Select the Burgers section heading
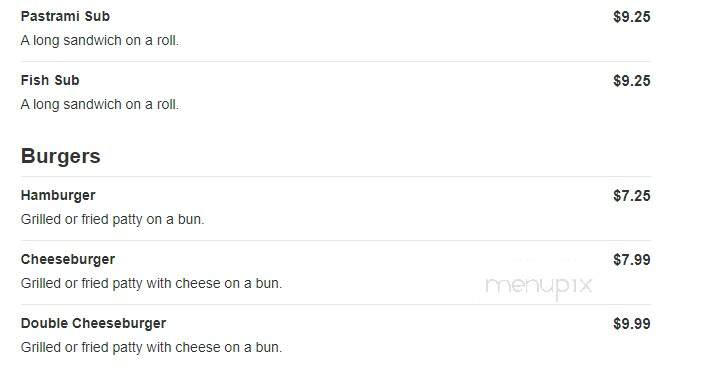This screenshot has height=368, width=718. (x=60, y=156)
